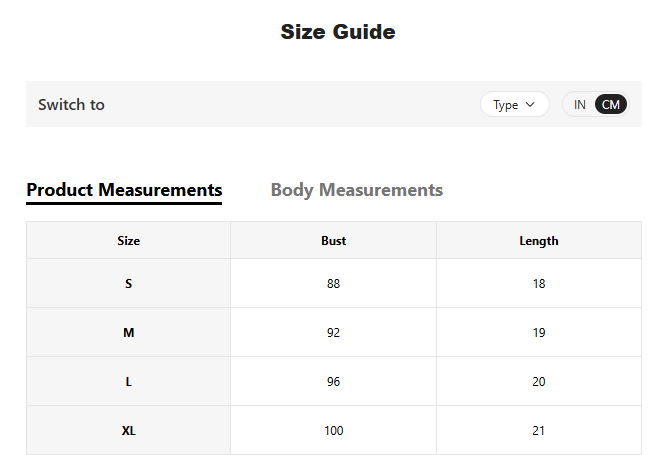Viewport: 671px width, 455px height.
Task: Click the Bust column header
Action: (x=333, y=241)
